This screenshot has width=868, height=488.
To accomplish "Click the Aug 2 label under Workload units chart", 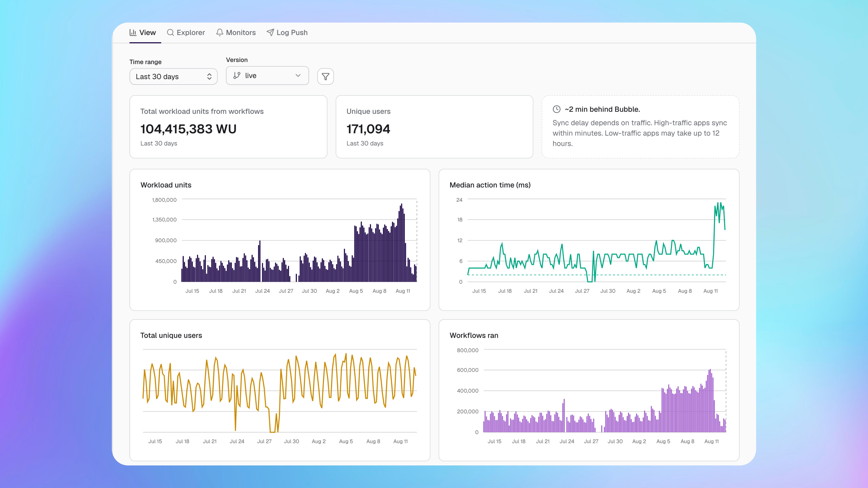I will tap(333, 291).
